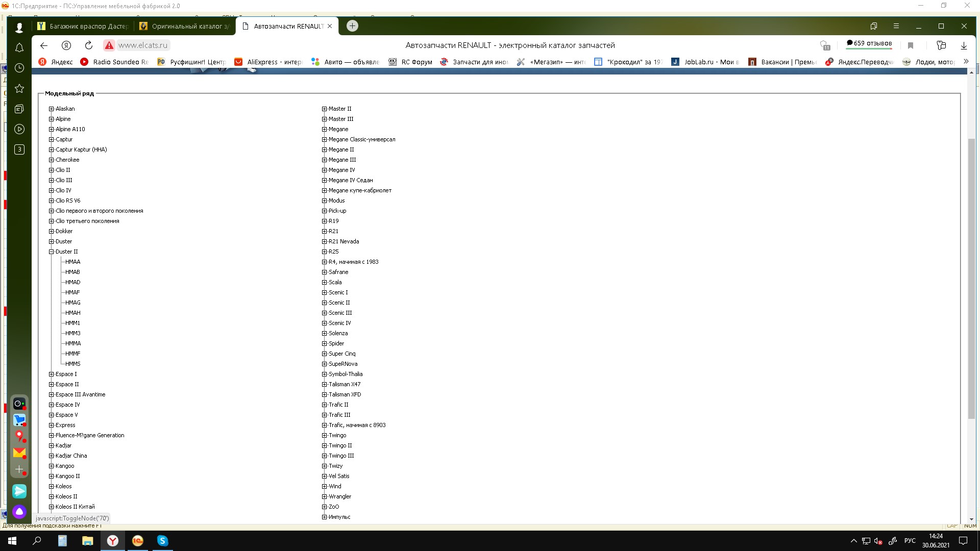Expand the Master II node
Screen dimensions: 980x551
pyautogui.click(x=324, y=109)
